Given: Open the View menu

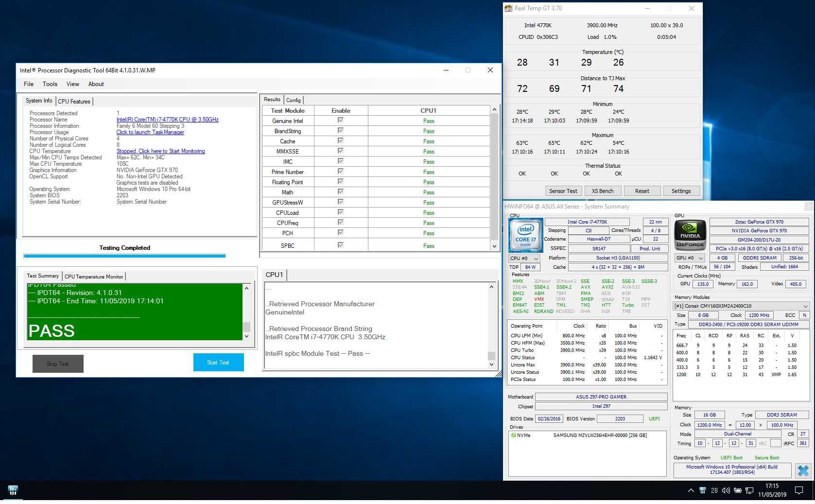Looking at the screenshot, I should 72,84.
